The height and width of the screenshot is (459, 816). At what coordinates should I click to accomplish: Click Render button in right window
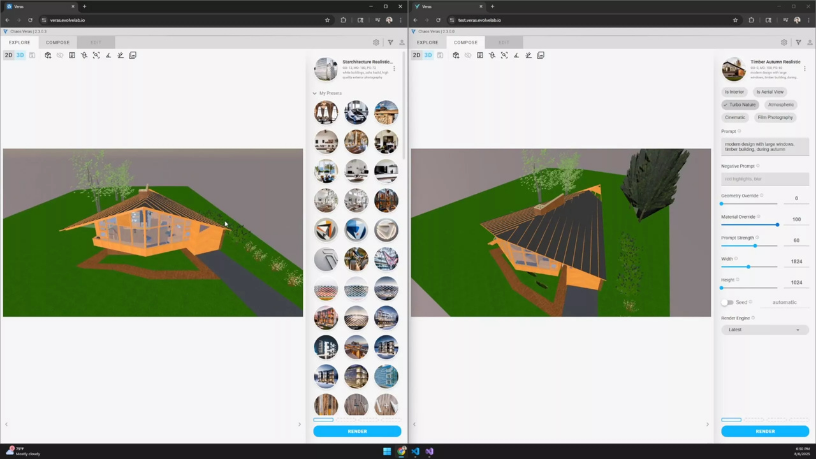[765, 431]
